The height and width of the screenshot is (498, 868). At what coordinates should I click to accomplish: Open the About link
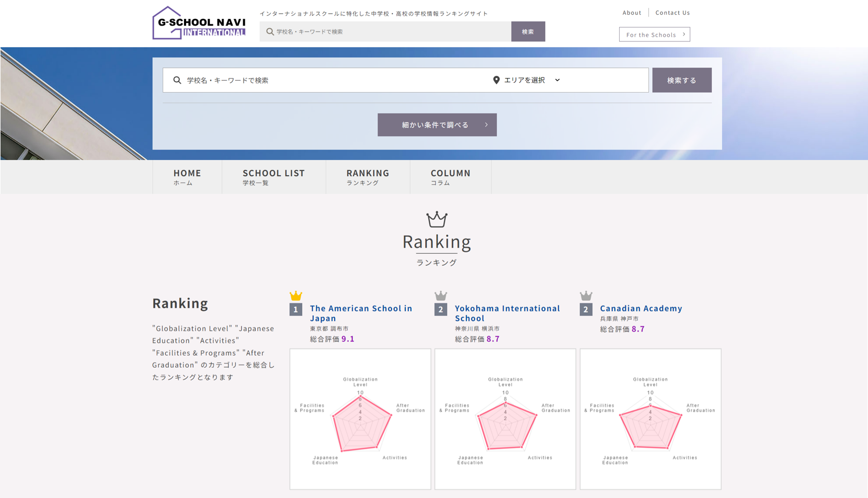632,13
